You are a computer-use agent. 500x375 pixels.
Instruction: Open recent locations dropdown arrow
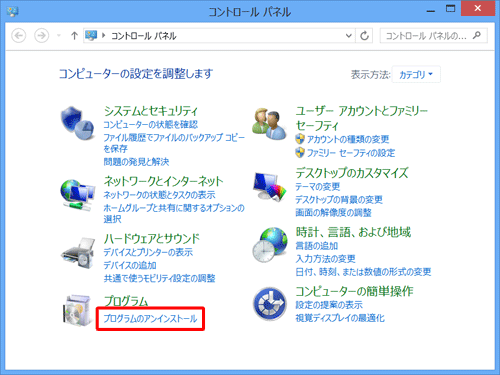(59, 35)
